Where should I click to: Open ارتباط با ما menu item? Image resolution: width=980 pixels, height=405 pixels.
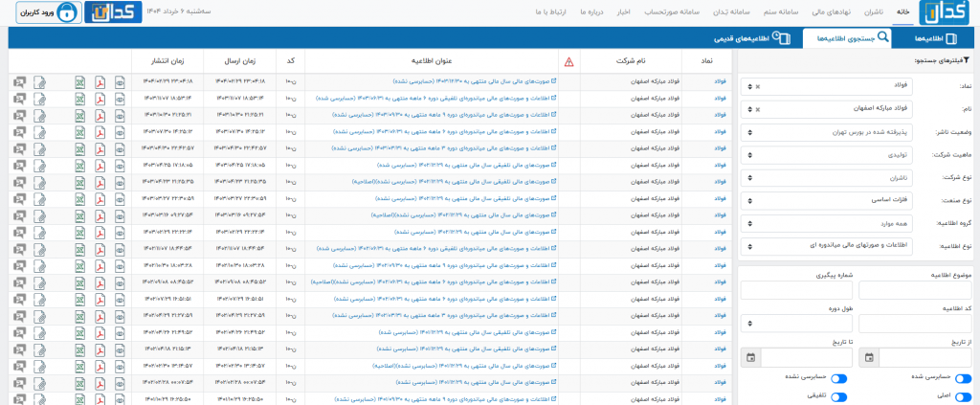550,11
